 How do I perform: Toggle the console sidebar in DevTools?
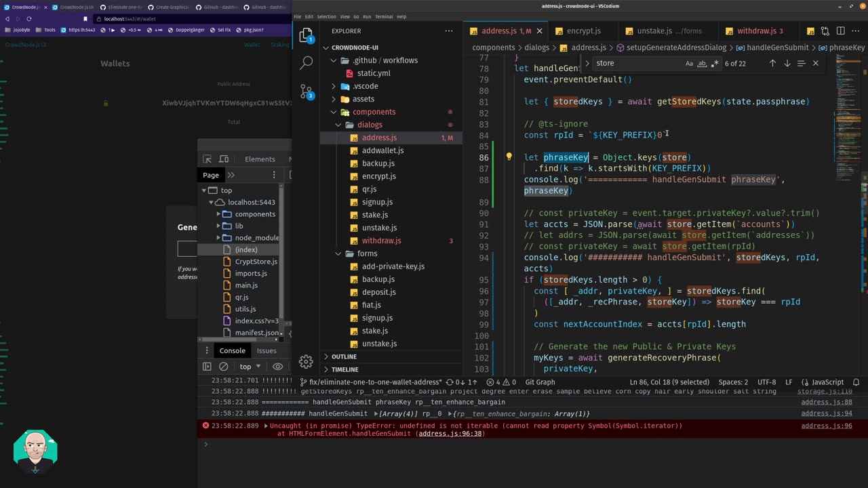click(207, 367)
